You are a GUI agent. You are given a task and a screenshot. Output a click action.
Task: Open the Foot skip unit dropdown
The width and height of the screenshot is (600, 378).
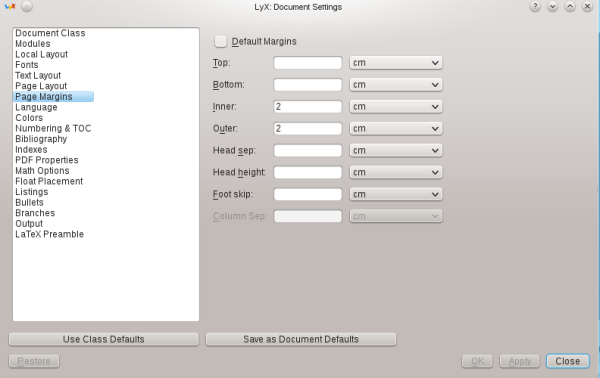pyautogui.click(x=396, y=194)
